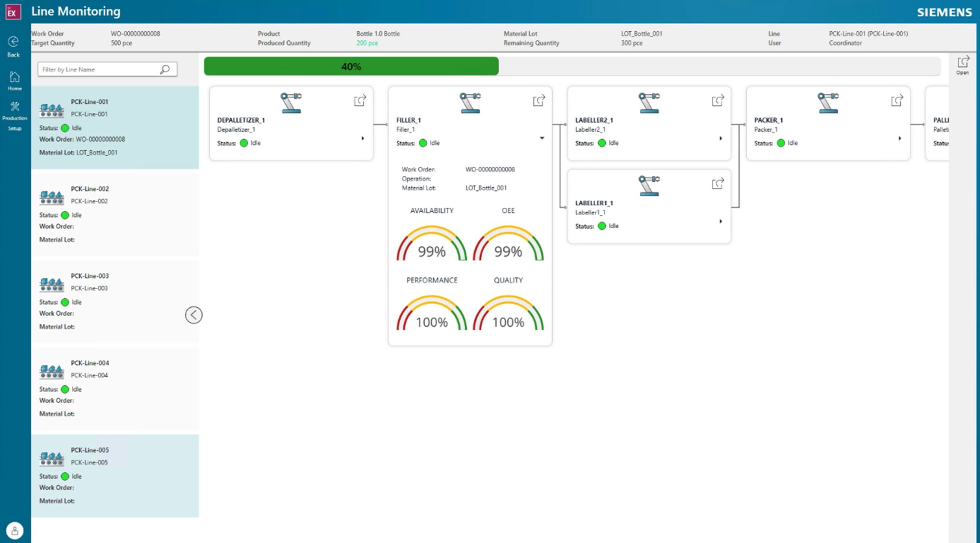Select the Production Setup icon
980x543 pixels.
point(15,107)
